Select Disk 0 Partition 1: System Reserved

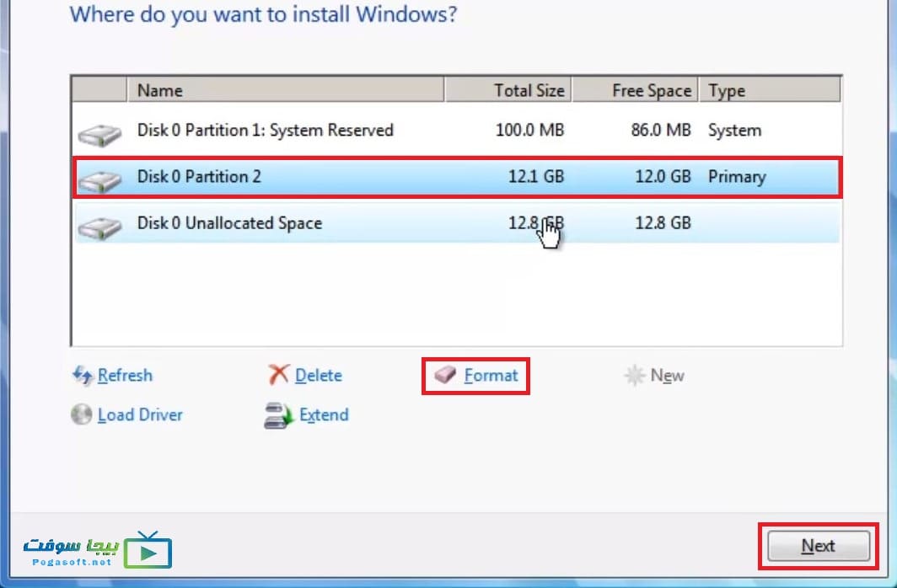coord(265,131)
